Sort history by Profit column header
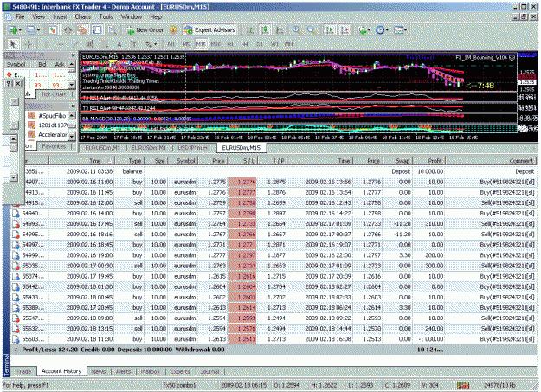541x392 pixels. click(428, 160)
